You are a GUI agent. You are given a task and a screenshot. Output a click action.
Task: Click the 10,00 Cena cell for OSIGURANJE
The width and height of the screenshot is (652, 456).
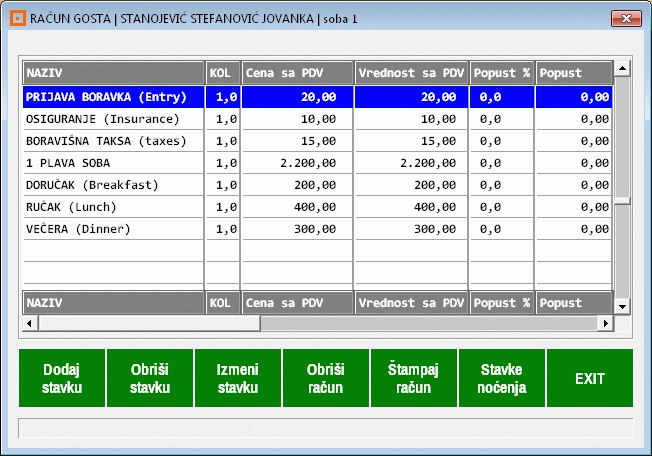[x=297, y=119]
